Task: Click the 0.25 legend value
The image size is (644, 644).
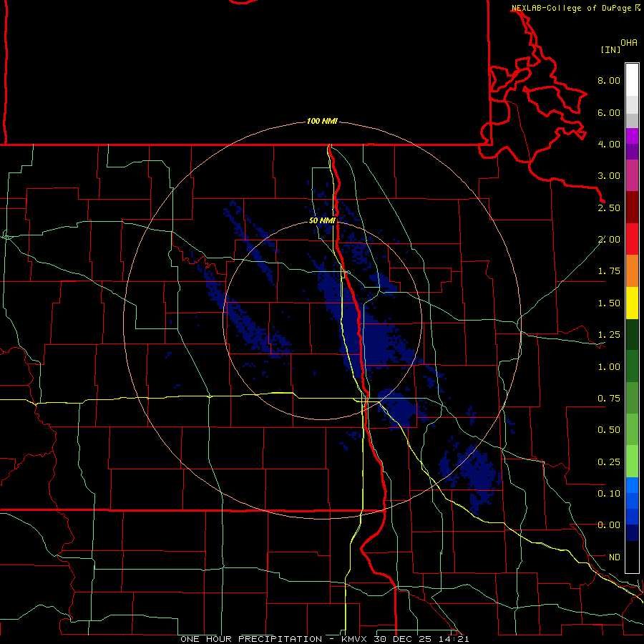Action: (609, 462)
